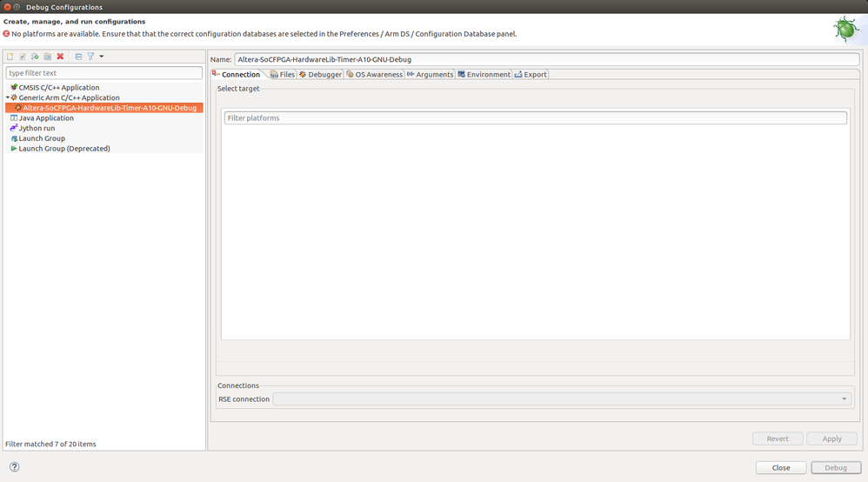868x482 pixels.
Task: Select the Launch Group tree item
Action: 42,138
